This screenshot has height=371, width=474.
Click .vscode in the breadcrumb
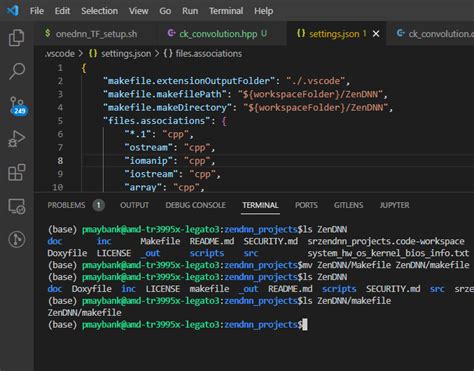coord(60,54)
